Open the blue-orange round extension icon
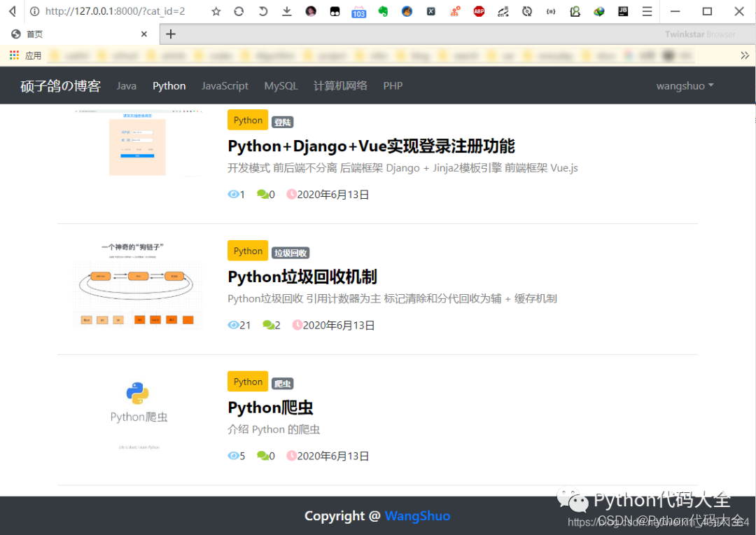 coord(407,11)
